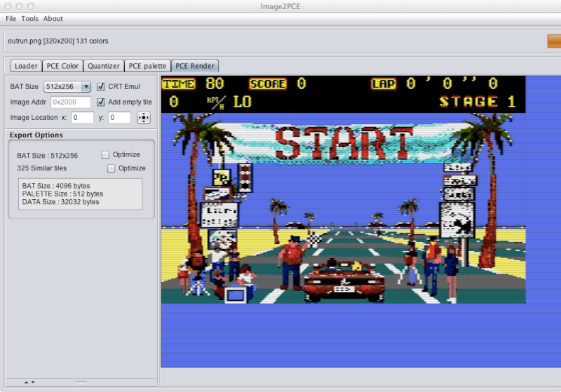Viewport: 561px width, 392px height.
Task: Click the rendered Outrun image preview
Action: point(343,189)
